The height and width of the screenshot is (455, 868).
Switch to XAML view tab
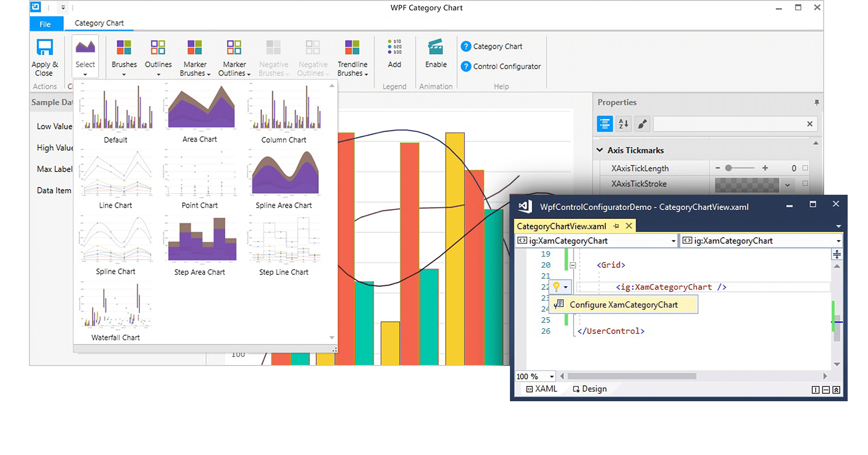pyautogui.click(x=542, y=389)
